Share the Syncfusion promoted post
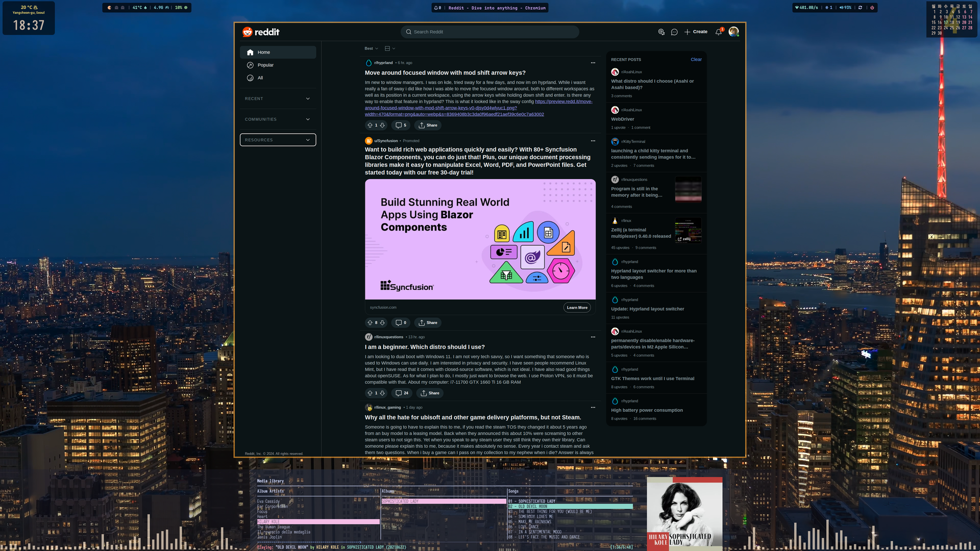The width and height of the screenshot is (980, 551). click(428, 323)
